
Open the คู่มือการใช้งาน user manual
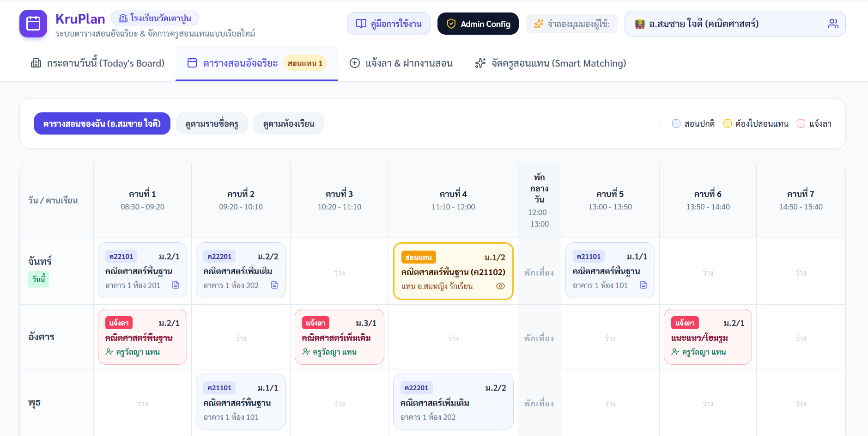pos(388,24)
